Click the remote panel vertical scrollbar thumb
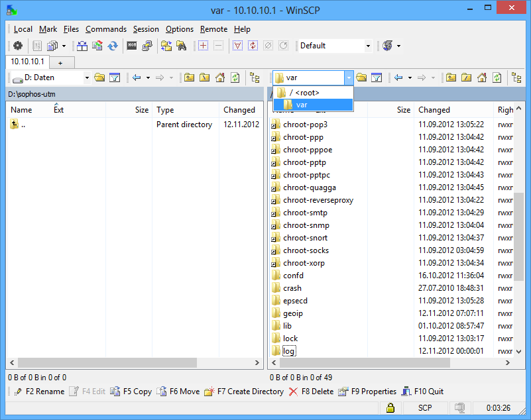 [x=518, y=236]
